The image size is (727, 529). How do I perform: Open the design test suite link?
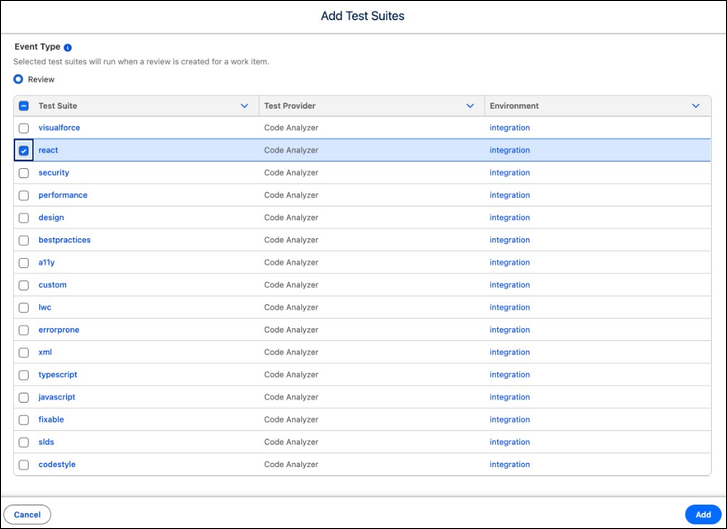(51, 217)
